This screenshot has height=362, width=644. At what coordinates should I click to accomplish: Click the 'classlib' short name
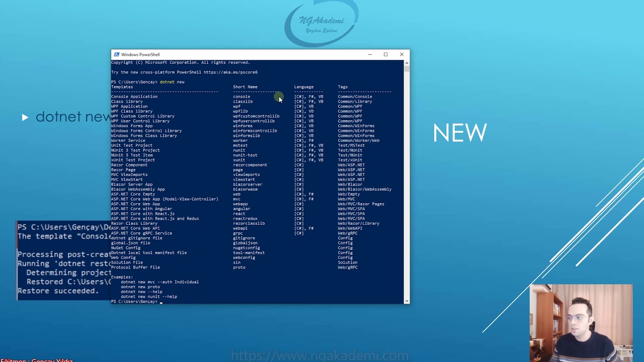(243, 102)
